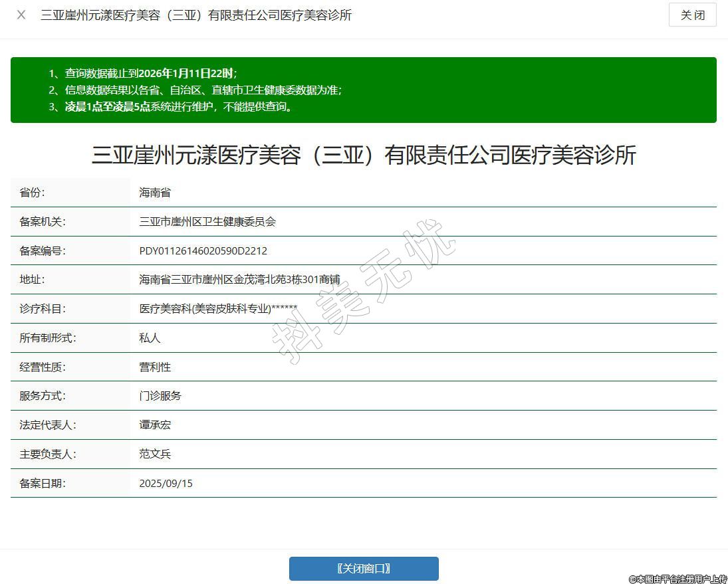Click the blue 【关闭窗口】 button
The height and width of the screenshot is (584, 728).
click(x=364, y=569)
